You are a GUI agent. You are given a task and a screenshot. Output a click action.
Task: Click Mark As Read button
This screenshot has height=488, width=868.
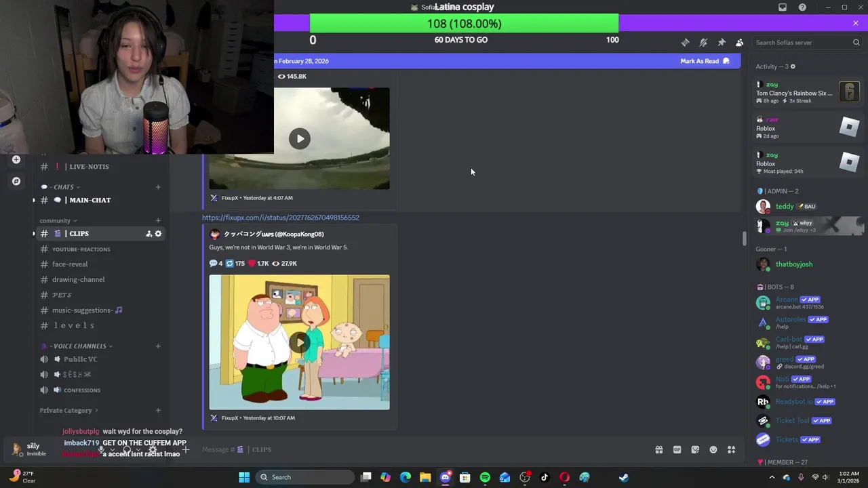coord(705,61)
